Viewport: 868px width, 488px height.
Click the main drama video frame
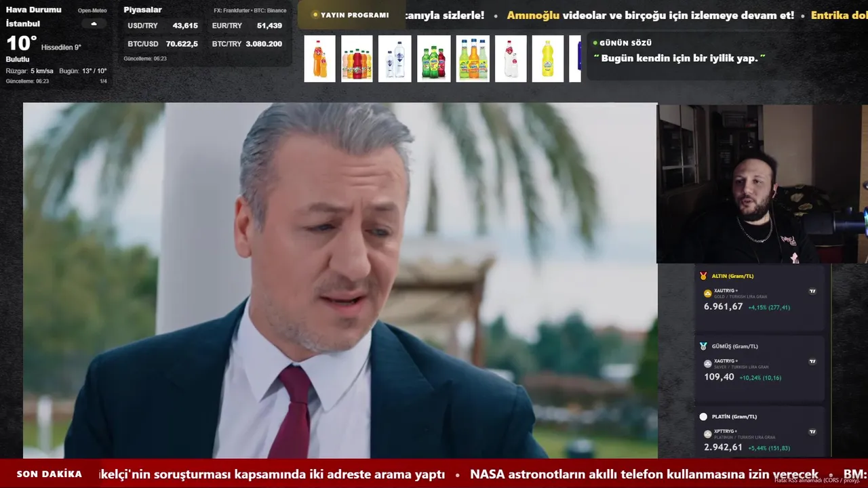pyautogui.click(x=340, y=281)
